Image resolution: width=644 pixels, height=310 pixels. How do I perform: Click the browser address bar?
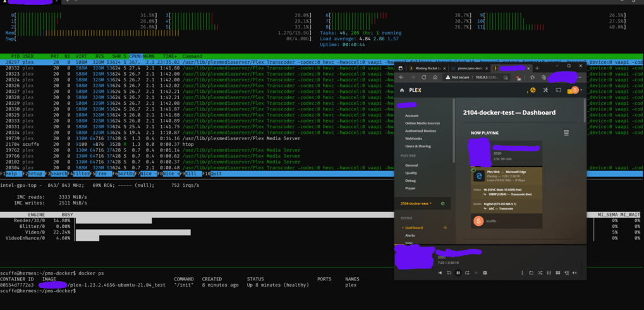[487, 77]
